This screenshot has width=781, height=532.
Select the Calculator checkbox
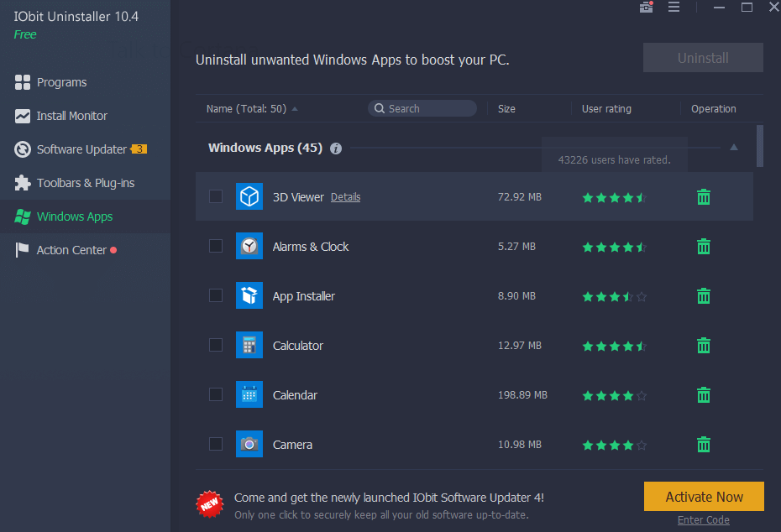coord(216,345)
